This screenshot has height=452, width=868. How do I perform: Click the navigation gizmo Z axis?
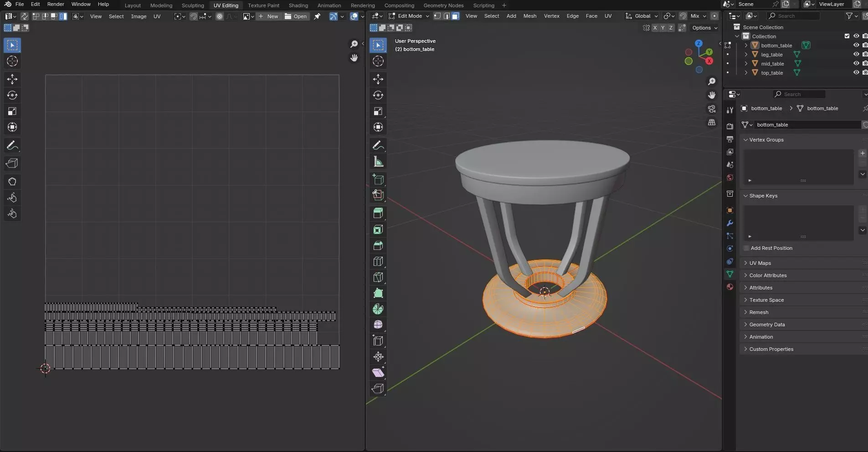point(699,43)
